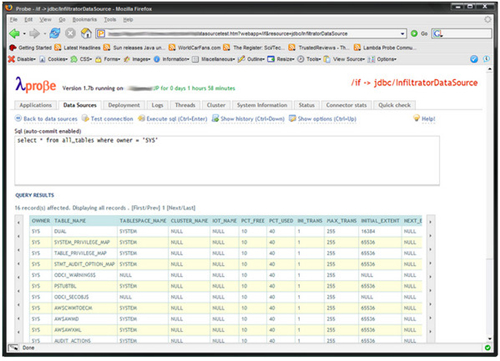Switch to the Threads tab
The width and height of the screenshot is (500, 361).
[x=185, y=105]
